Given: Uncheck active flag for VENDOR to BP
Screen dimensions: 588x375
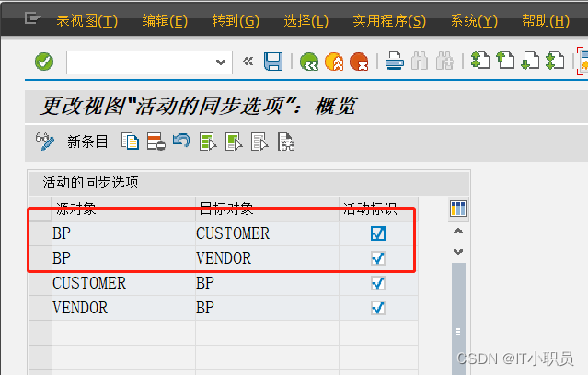Looking at the screenshot, I should click(x=378, y=308).
